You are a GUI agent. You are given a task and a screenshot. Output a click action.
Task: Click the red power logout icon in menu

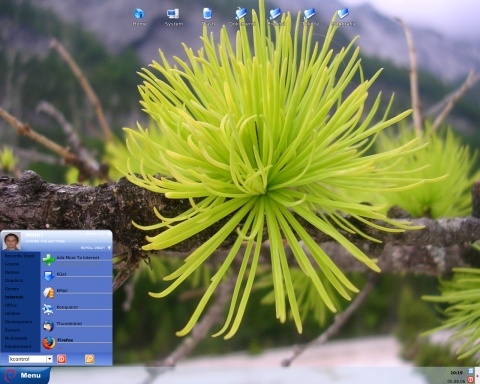click(61, 359)
